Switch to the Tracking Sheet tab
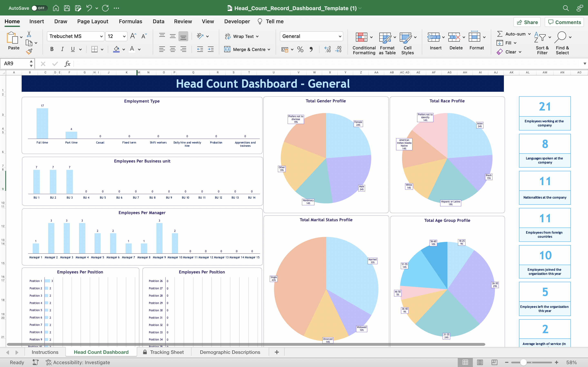588x367 pixels. (x=167, y=352)
